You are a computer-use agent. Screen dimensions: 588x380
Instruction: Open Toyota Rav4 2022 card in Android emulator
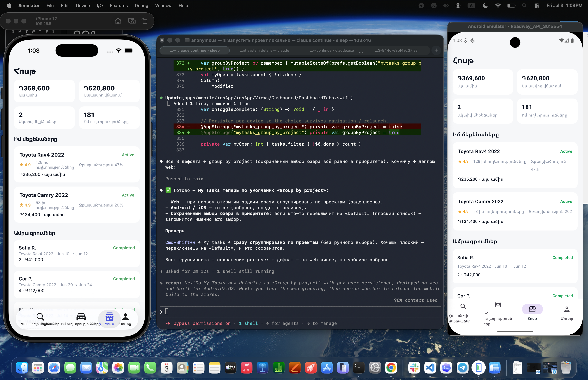515,165
